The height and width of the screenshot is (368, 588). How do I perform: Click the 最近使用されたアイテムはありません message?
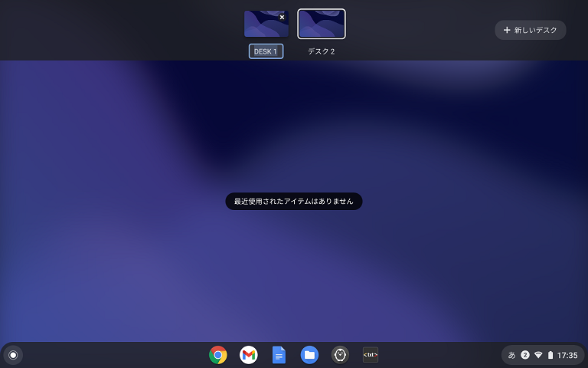coord(294,202)
